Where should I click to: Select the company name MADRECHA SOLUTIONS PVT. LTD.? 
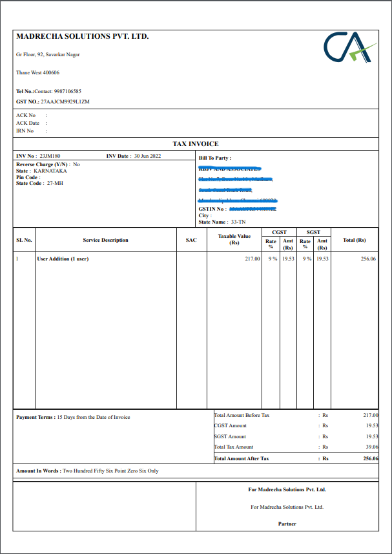pos(83,36)
